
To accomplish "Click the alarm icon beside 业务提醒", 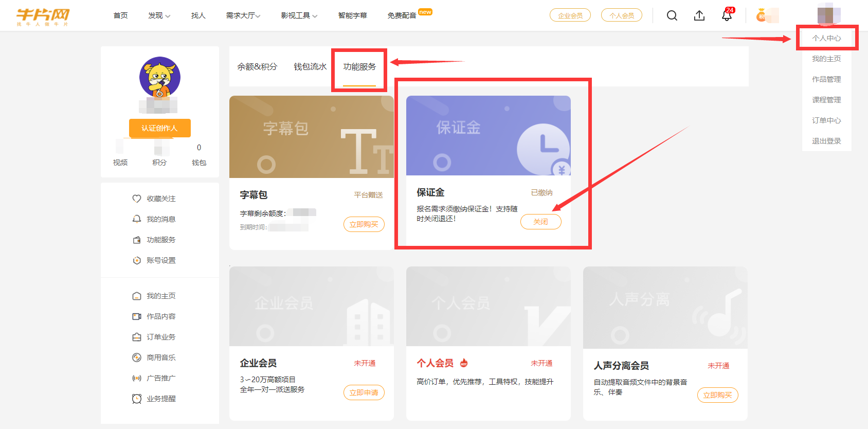I will [x=136, y=399].
